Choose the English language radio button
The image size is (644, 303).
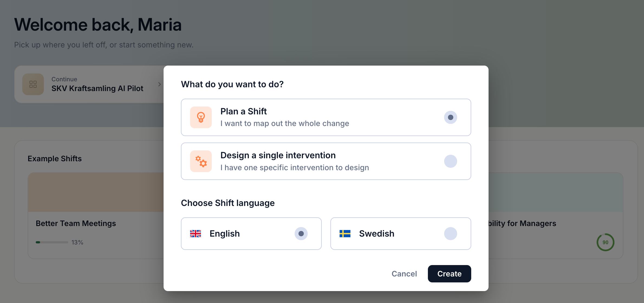[301, 234]
